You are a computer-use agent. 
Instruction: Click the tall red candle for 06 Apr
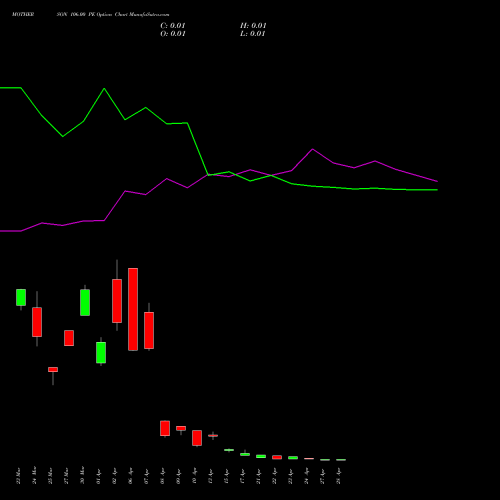(x=133, y=309)
